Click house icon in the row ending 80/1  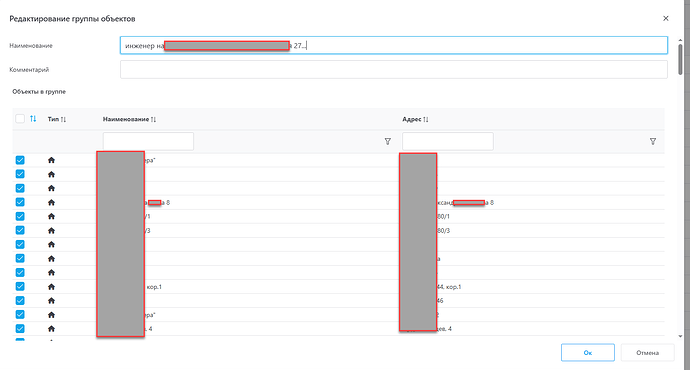click(51, 216)
